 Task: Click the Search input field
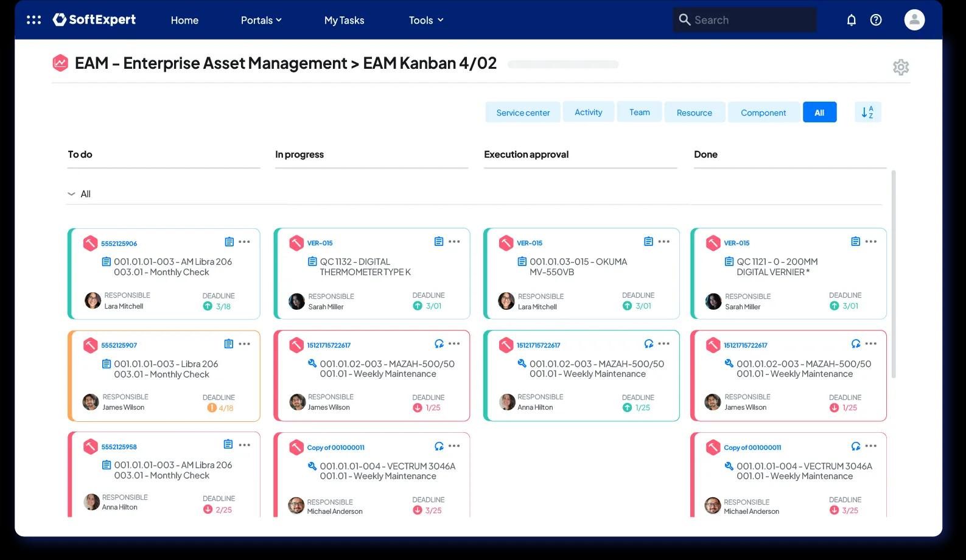point(744,19)
